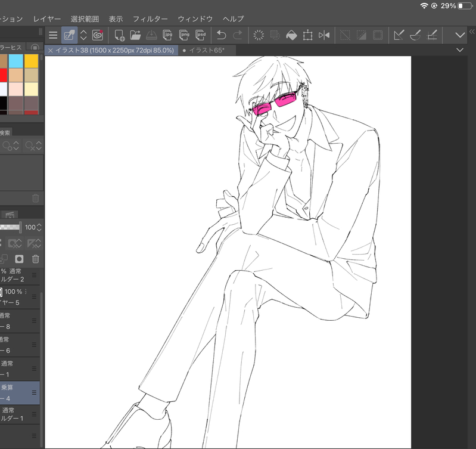The width and height of the screenshot is (476, 449).
Task: Export image using the png icon
Action: (x=184, y=35)
